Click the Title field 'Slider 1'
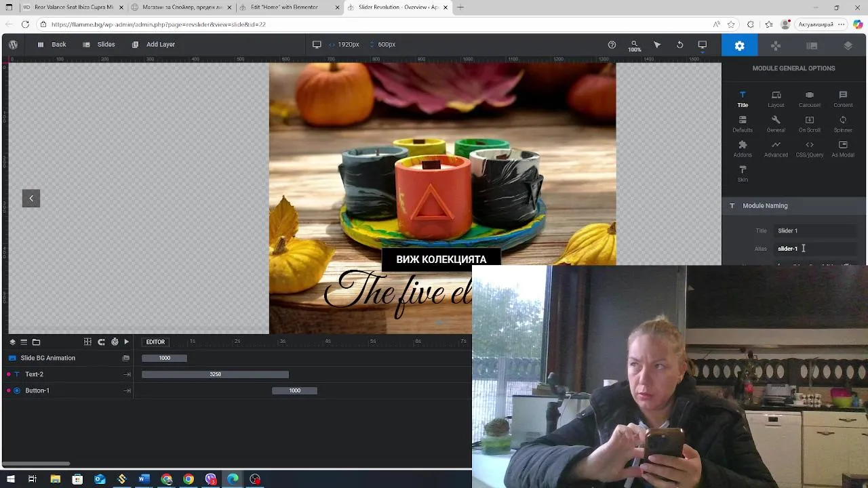Image resolution: width=868 pixels, height=488 pixels. tap(816, 230)
